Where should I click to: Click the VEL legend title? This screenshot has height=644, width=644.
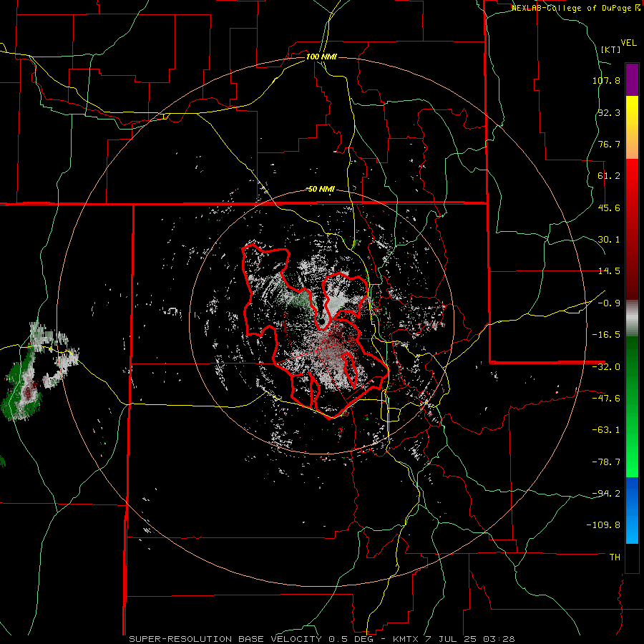click(628, 43)
